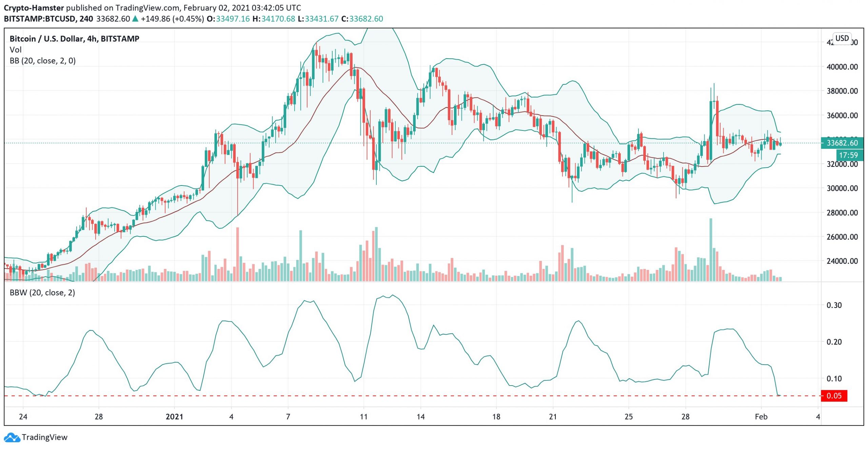Toggle the Vol indicator legend
Image resolution: width=868 pixels, height=449 pixels.
tap(15, 50)
